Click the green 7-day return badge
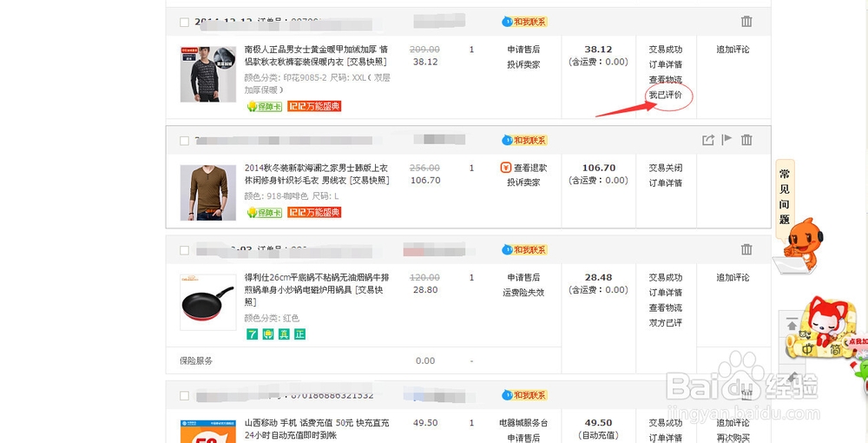 pos(253,334)
